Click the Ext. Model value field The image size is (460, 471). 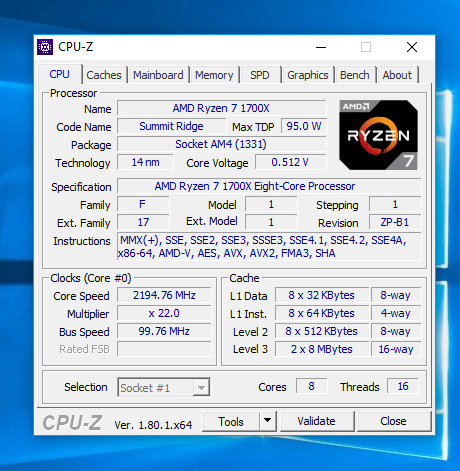[271, 222]
